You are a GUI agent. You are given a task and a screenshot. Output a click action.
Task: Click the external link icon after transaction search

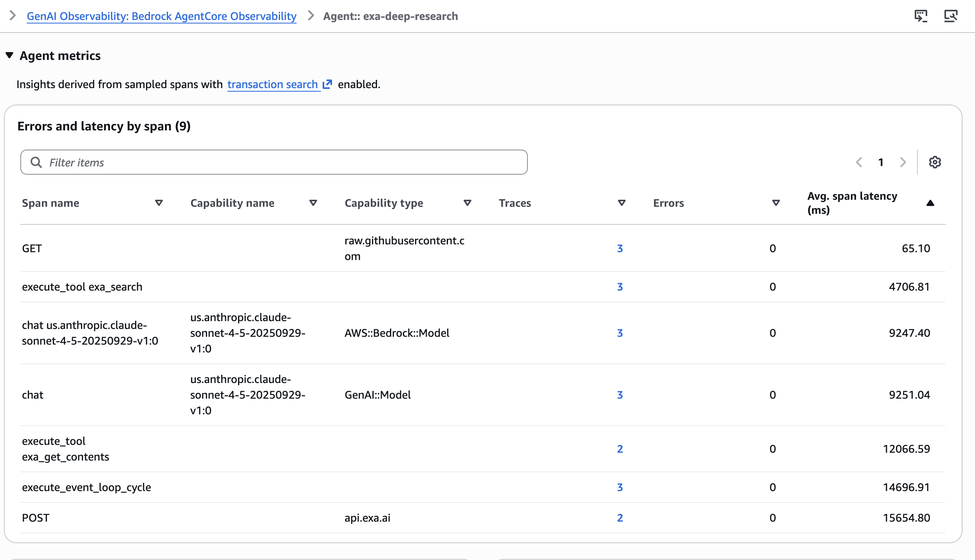click(x=327, y=84)
